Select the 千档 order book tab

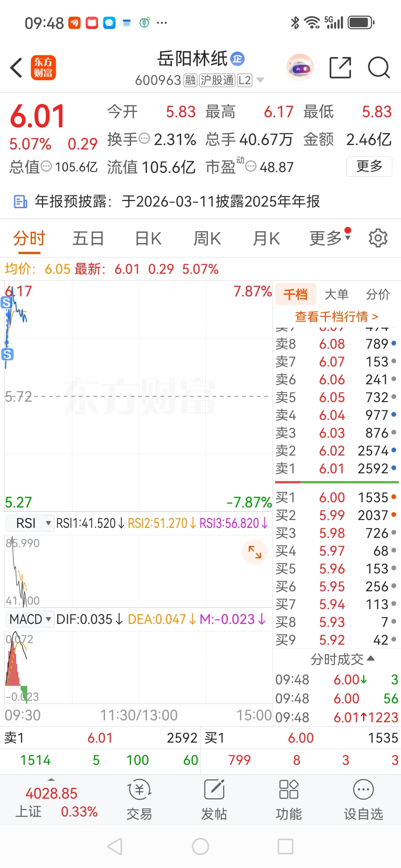[296, 295]
